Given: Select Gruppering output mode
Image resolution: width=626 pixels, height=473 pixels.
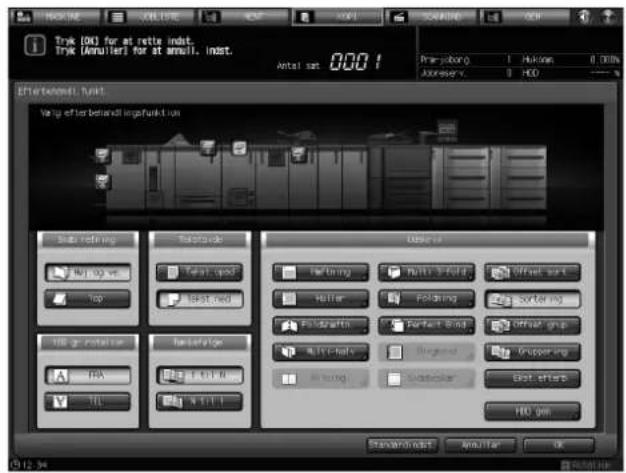Looking at the screenshot, I should click(x=533, y=352).
